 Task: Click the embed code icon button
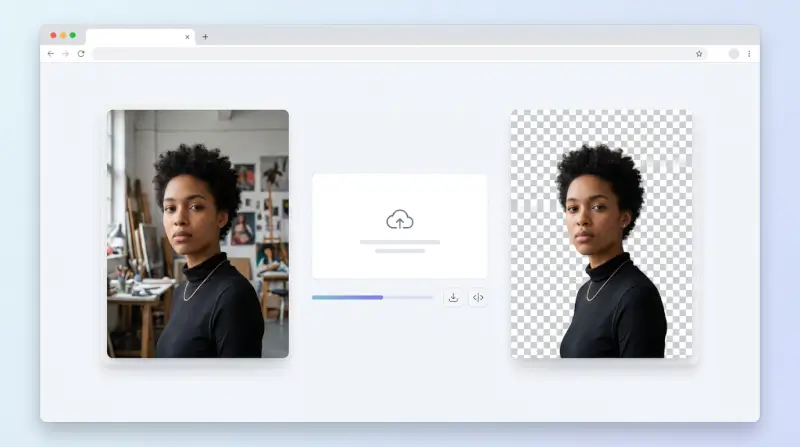(x=478, y=297)
